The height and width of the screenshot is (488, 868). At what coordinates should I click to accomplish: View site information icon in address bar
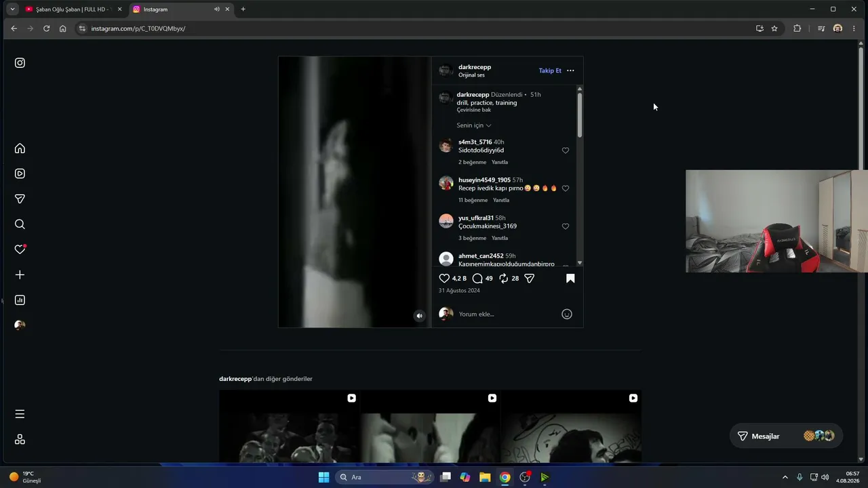pyautogui.click(x=82, y=28)
